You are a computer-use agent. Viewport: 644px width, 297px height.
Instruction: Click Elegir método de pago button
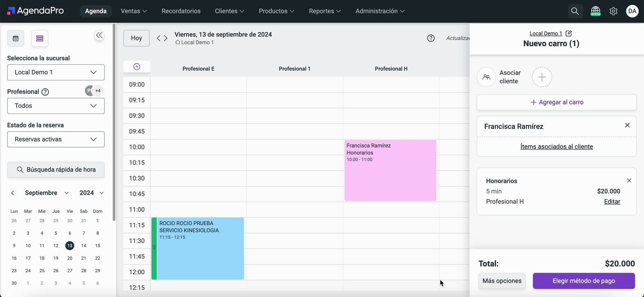[583, 281]
